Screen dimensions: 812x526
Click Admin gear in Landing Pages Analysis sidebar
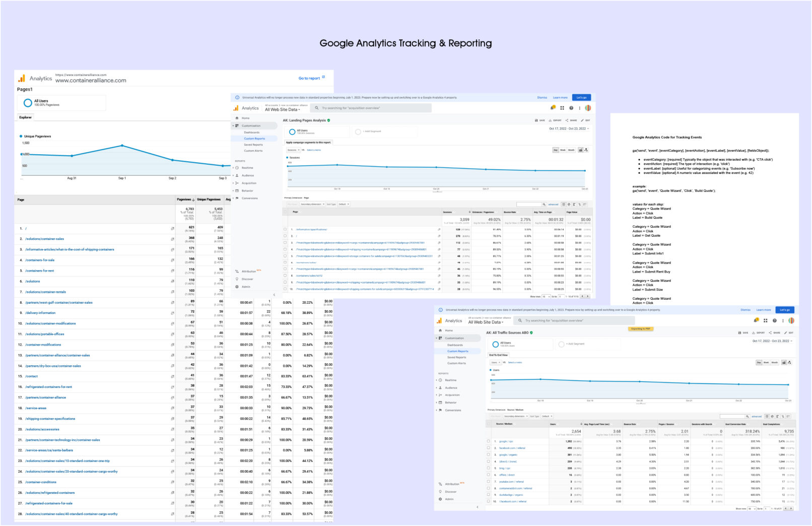(x=237, y=287)
